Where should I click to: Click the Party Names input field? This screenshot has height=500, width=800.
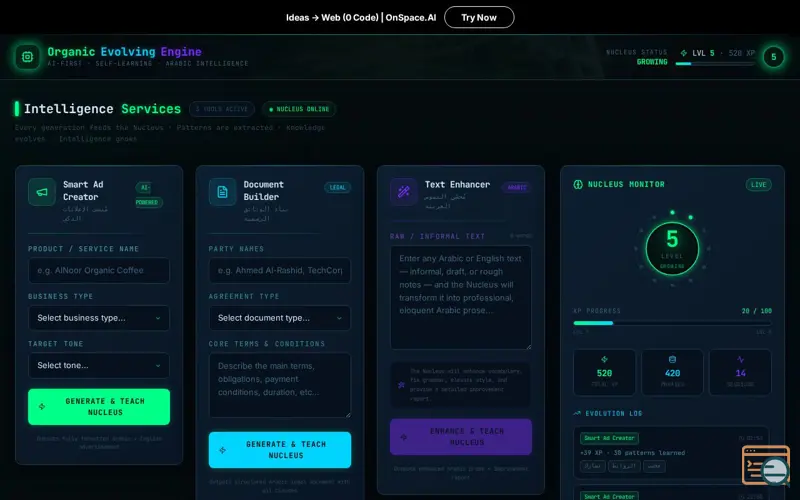[280, 270]
